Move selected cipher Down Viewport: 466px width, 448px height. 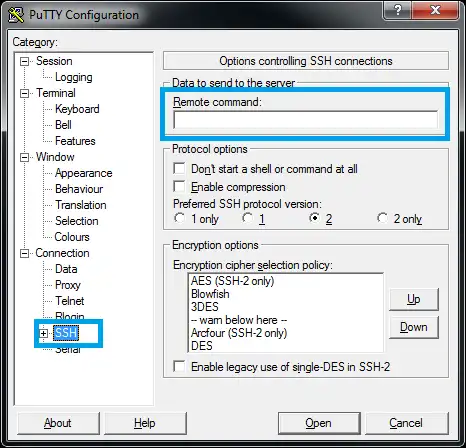pyautogui.click(x=414, y=327)
